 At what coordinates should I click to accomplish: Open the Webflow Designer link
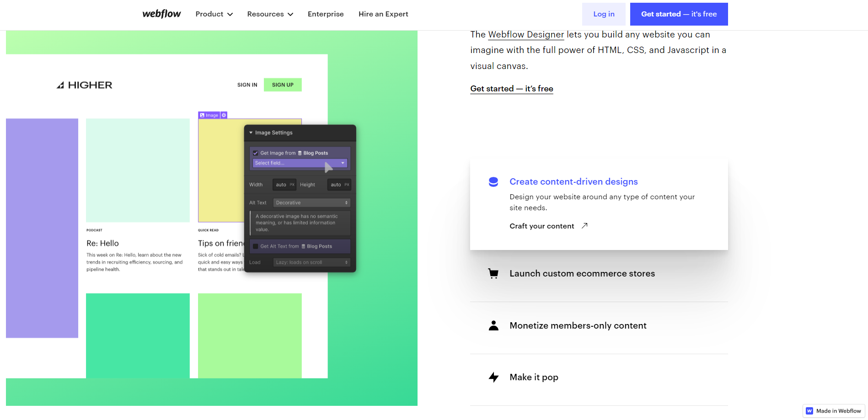click(526, 35)
